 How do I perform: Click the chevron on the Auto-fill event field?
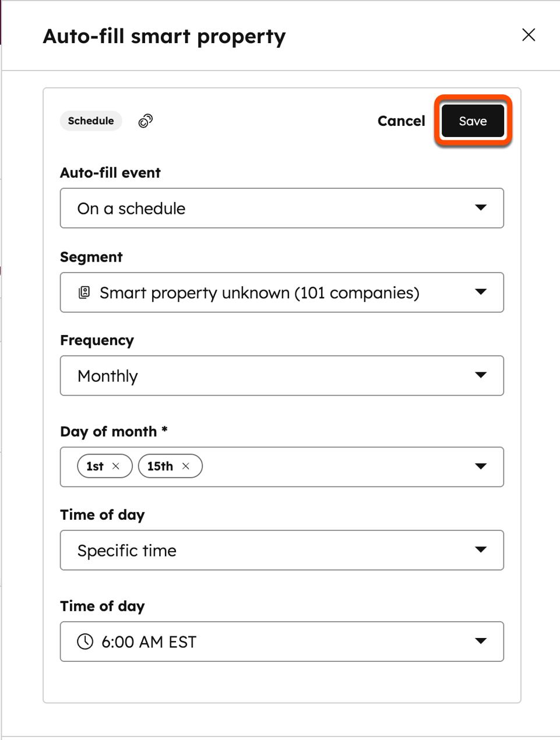(x=481, y=208)
